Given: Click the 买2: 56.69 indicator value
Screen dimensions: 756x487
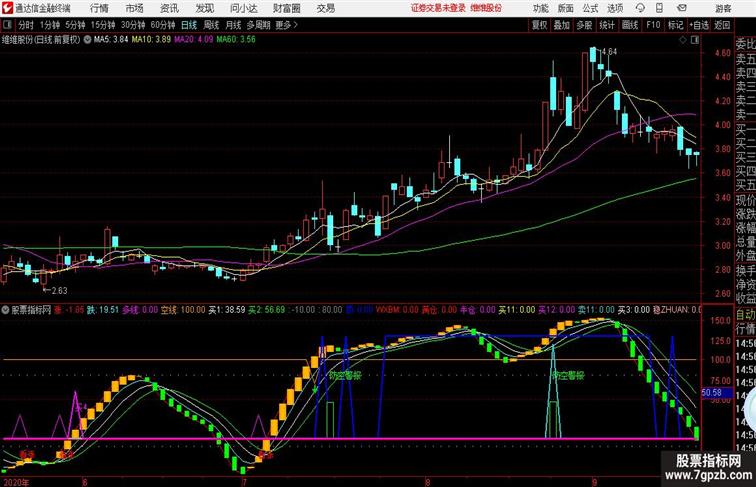Looking at the screenshot, I should click(x=267, y=310).
